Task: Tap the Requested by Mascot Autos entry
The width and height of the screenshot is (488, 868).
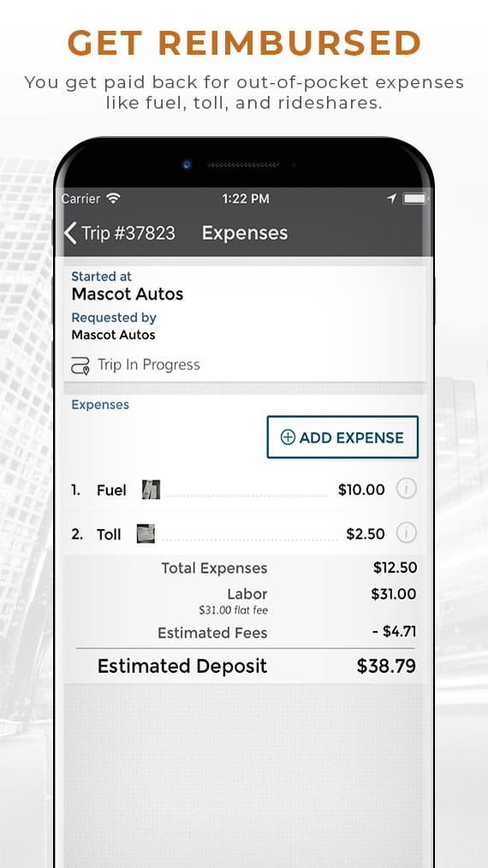Action: pos(114,327)
